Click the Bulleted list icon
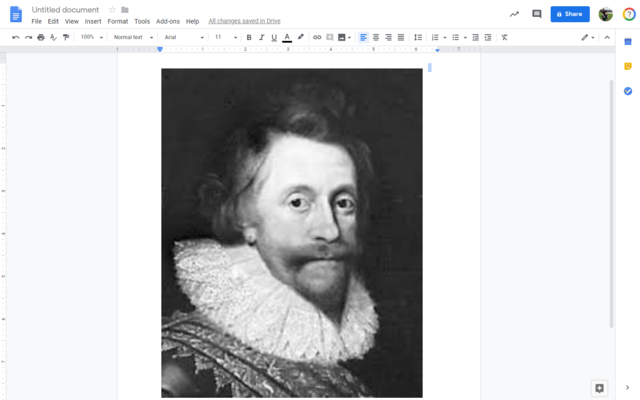This screenshot has width=640, height=400. tap(456, 37)
